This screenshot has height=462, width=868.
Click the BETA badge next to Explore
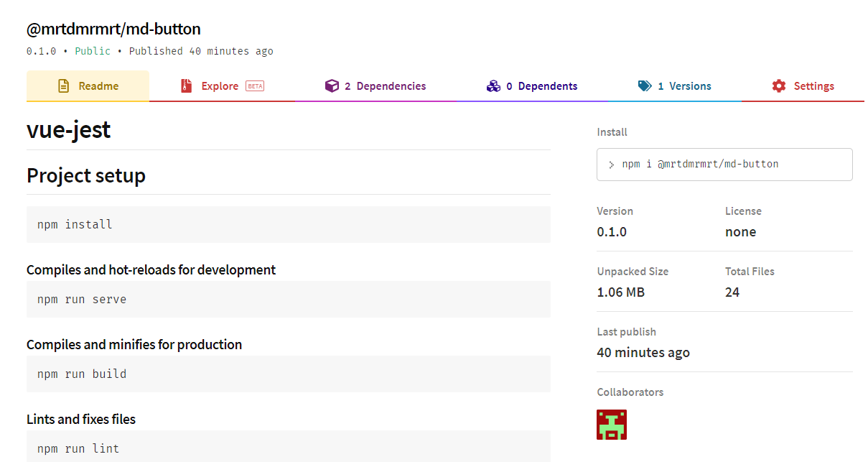256,86
